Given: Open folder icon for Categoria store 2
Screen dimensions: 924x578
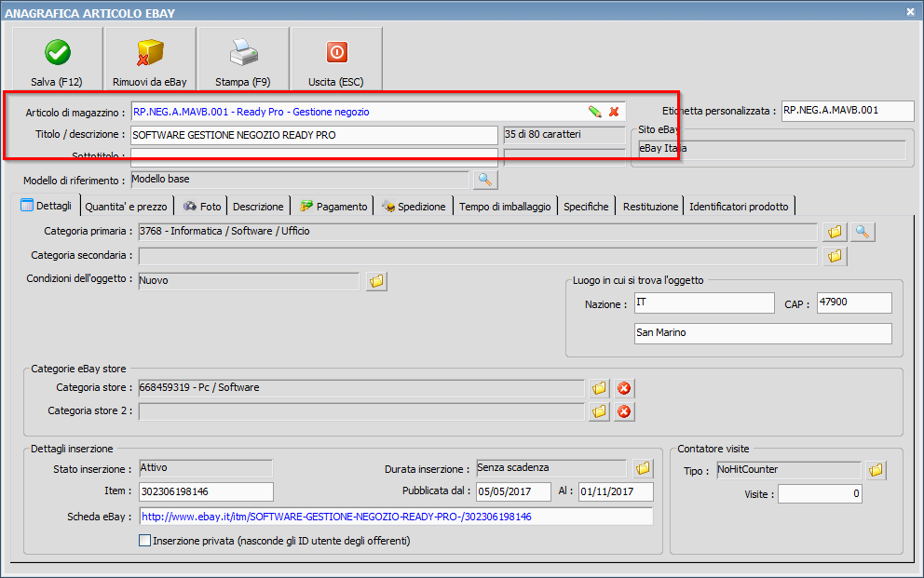Looking at the screenshot, I should tap(599, 412).
